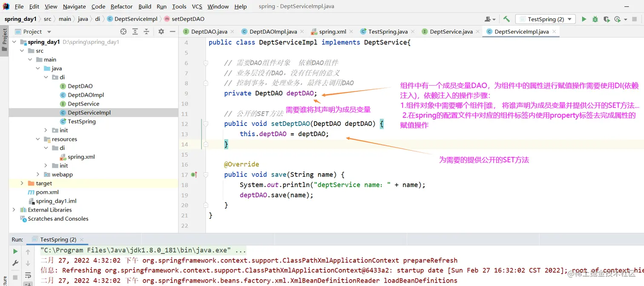Expand the init package under java
This screenshot has height=286, width=644.
tap(46, 130)
